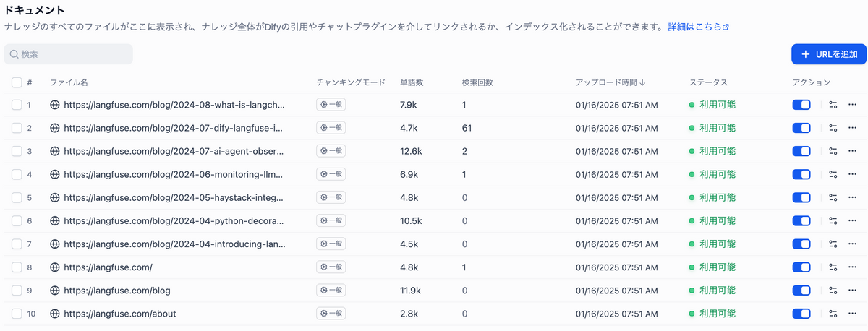
Task: Open three-dot menu for row 4
Action: click(x=852, y=174)
